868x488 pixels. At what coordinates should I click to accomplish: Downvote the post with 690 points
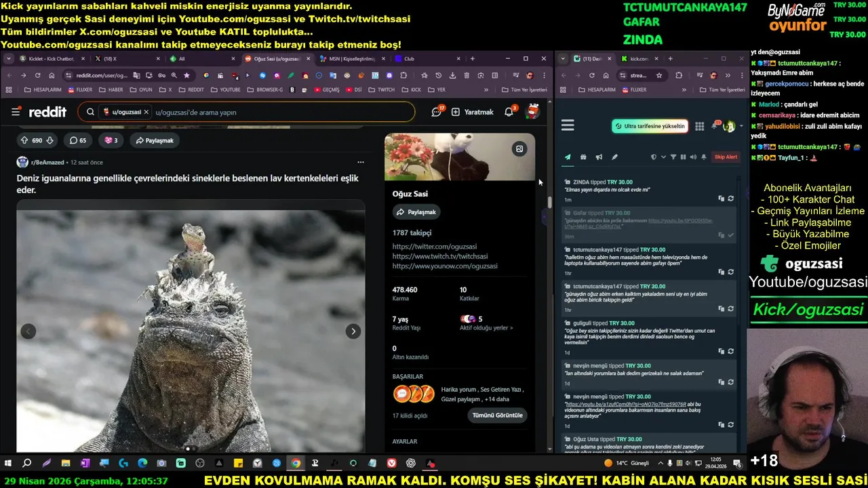coord(50,140)
